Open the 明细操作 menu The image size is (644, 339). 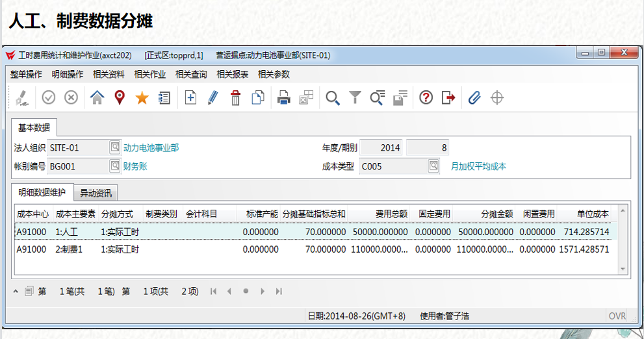(68, 74)
